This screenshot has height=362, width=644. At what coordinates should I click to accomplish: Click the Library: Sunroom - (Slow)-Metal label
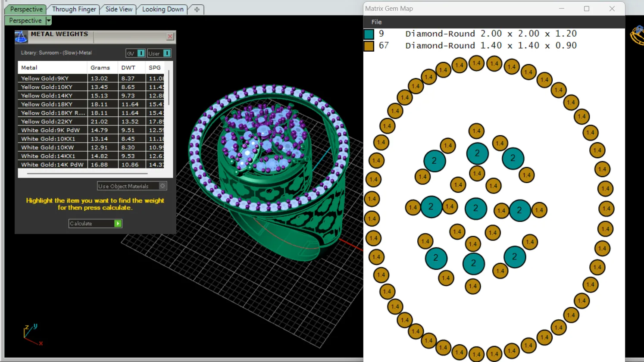56,53
